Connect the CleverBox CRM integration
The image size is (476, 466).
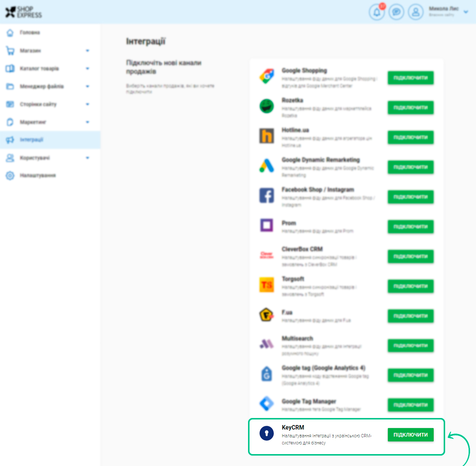pyautogui.click(x=411, y=256)
